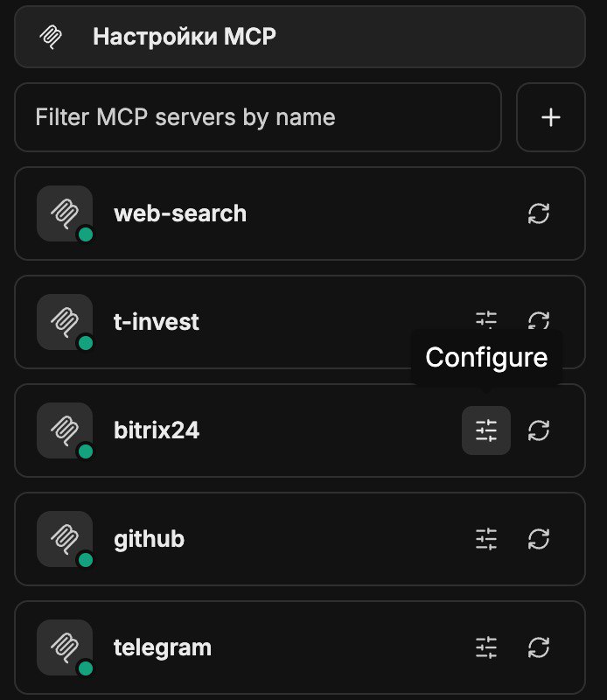Refresh the bitrix24 MCP server
This screenshot has width=607, height=700.
(539, 430)
